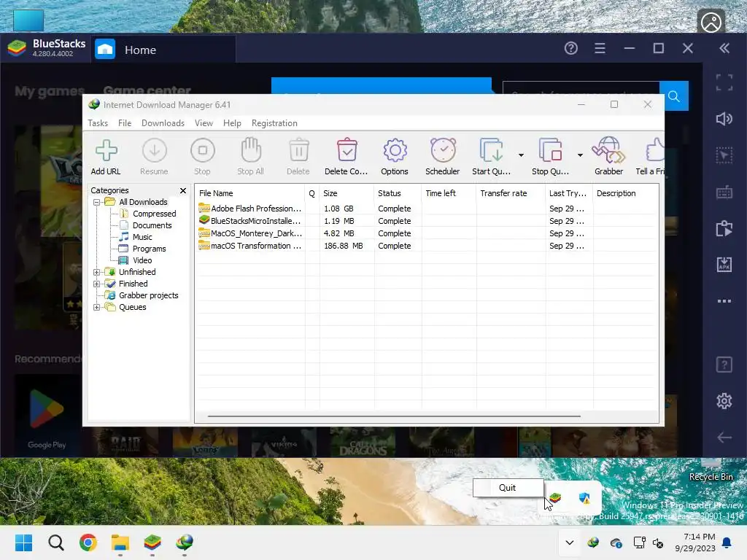The height and width of the screenshot is (560, 747).
Task: Open the Scheduler clock icon
Action: (443, 150)
